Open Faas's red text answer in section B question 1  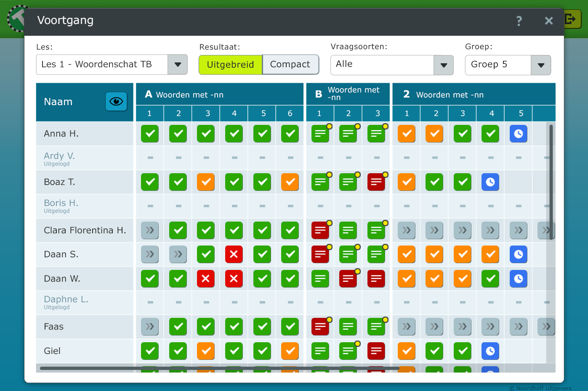click(x=320, y=327)
